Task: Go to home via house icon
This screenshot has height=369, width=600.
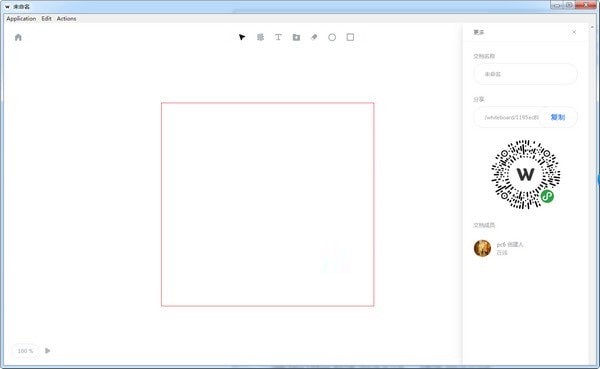Action: coord(18,37)
